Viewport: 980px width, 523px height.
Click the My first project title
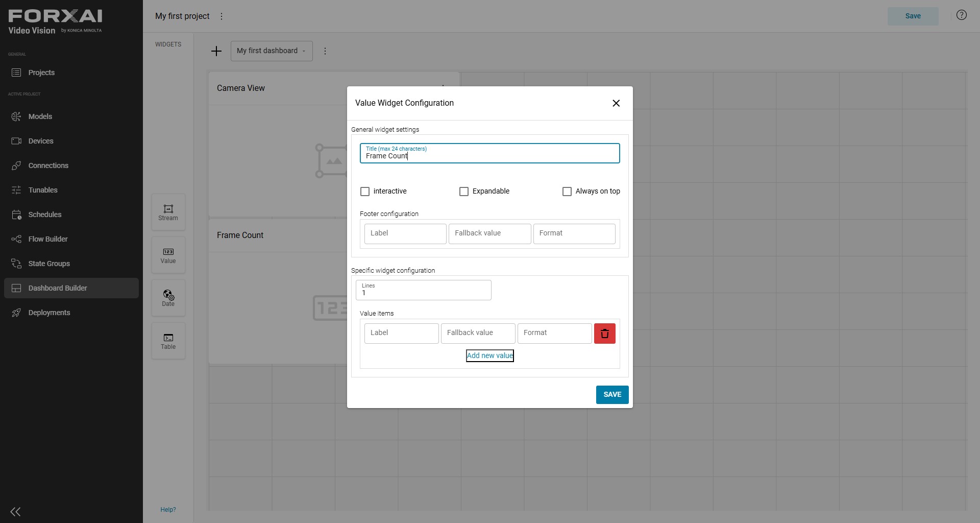(182, 16)
